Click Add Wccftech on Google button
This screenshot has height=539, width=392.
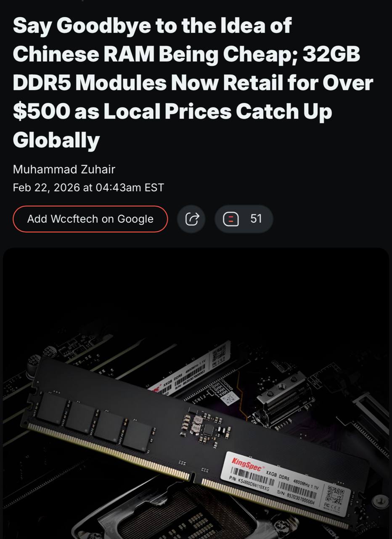pos(90,219)
